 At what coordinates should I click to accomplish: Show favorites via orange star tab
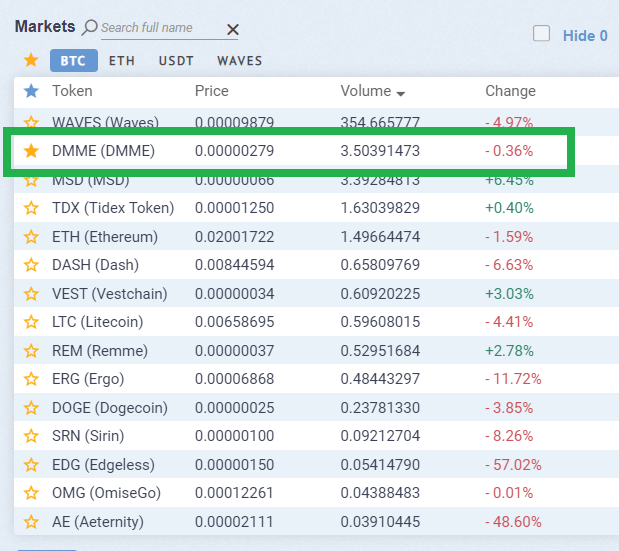coord(31,60)
